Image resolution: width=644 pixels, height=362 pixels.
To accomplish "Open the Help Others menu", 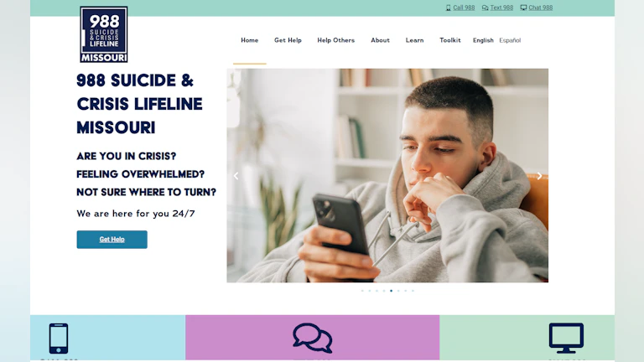I will [x=335, y=40].
